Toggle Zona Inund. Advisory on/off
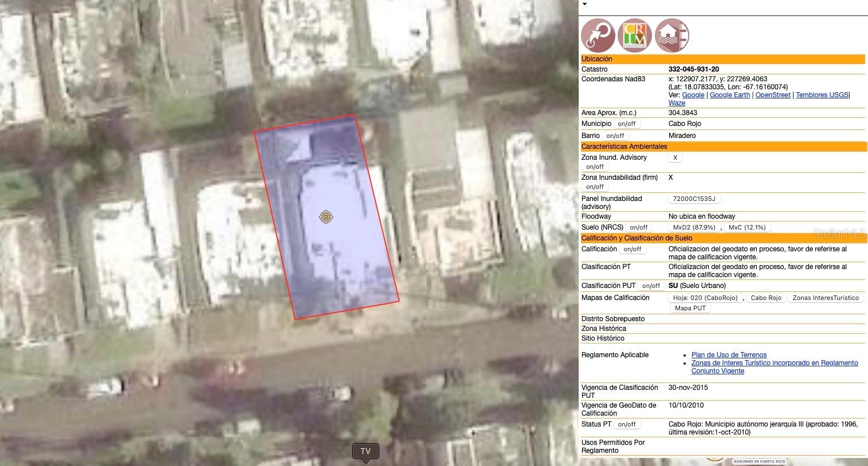Image resolution: width=868 pixels, height=466 pixels. pos(595,167)
